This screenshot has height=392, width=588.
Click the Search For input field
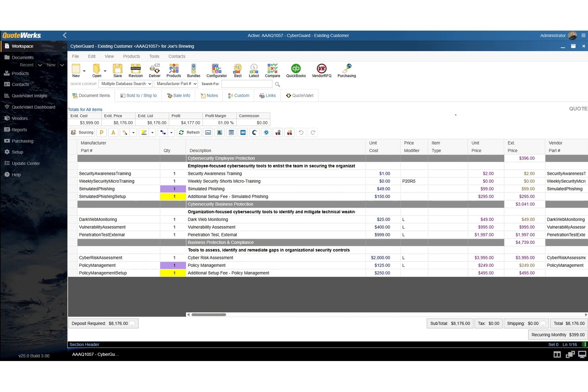click(x=247, y=84)
